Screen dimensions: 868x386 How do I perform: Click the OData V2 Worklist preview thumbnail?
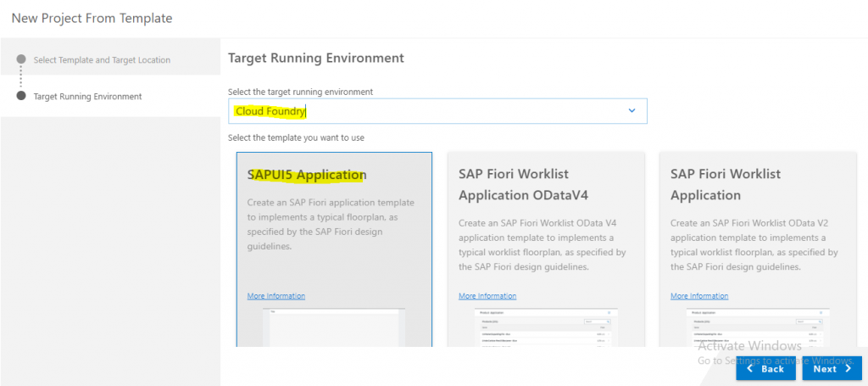[758, 327]
